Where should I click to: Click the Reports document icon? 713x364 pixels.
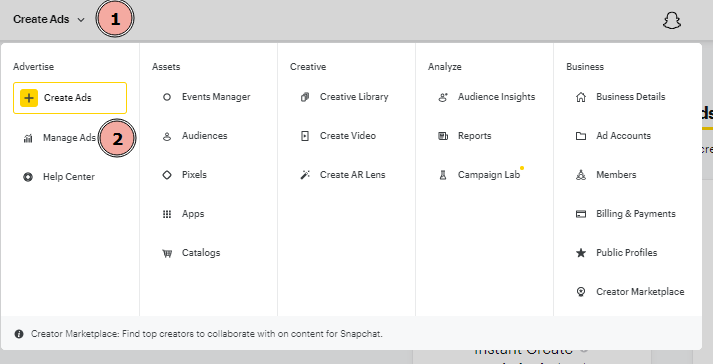click(443, 136)
